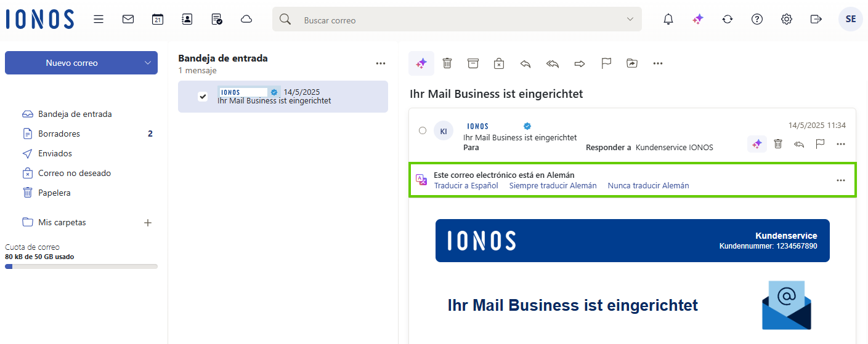Click the 14/5/2025 11:34 timestamp
Image resolution: width=868 pixels, height=344 pixels.
pos(817,126)
